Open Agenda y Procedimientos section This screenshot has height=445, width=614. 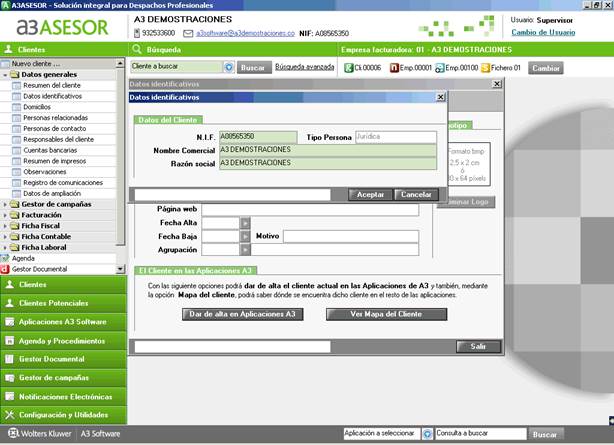60,340
